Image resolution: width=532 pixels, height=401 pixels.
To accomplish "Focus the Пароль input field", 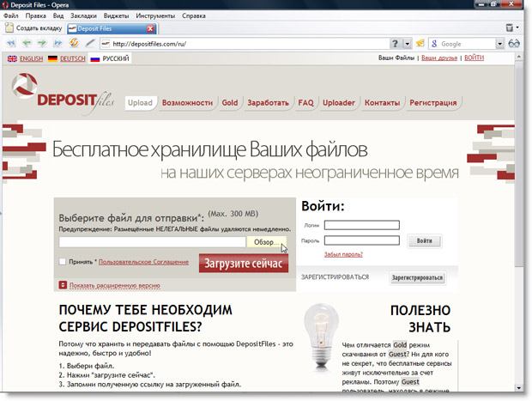I will [x=362, y=240].
